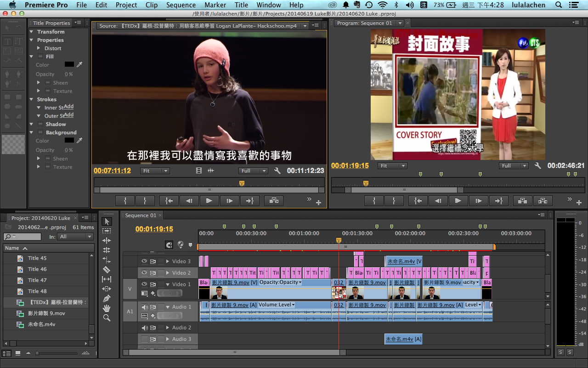Play the Source monitor clip
This screenshot has height=368, width=588.
point(209,201)
